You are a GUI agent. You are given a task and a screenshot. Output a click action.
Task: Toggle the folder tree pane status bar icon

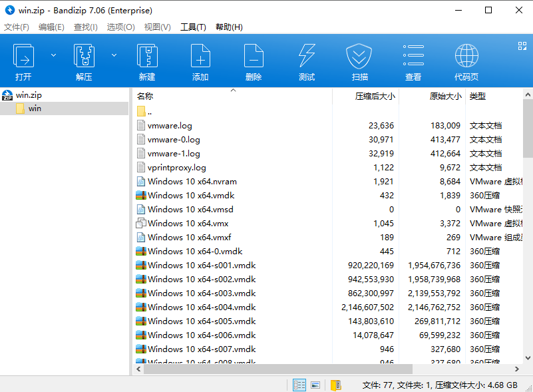tap(336, 385)
